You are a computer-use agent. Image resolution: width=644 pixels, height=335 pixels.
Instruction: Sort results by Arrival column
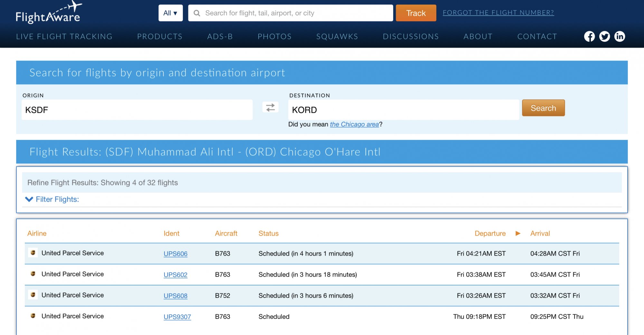tap(540, 233)
